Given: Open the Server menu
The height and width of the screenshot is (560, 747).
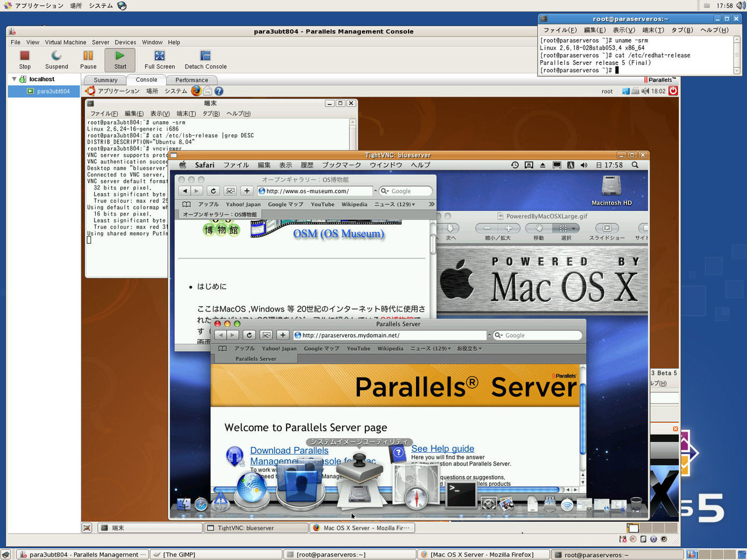Looking at the screenshot, I should click(x=100, y=42).
